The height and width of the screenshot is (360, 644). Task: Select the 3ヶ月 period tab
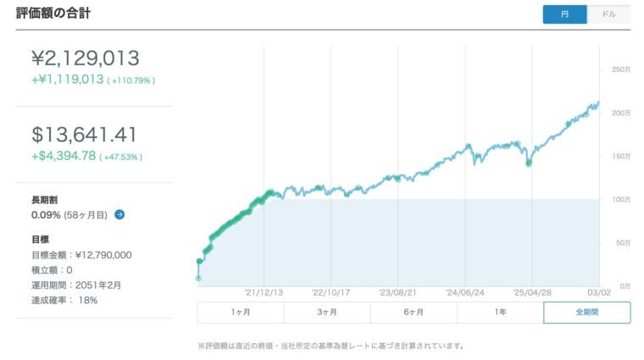click(327, 313)
